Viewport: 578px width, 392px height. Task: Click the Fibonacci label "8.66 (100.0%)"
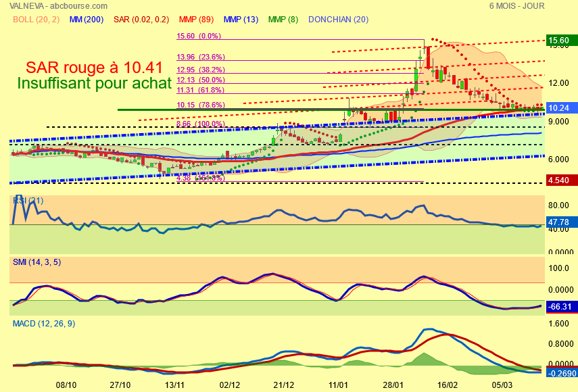point(201,124)
